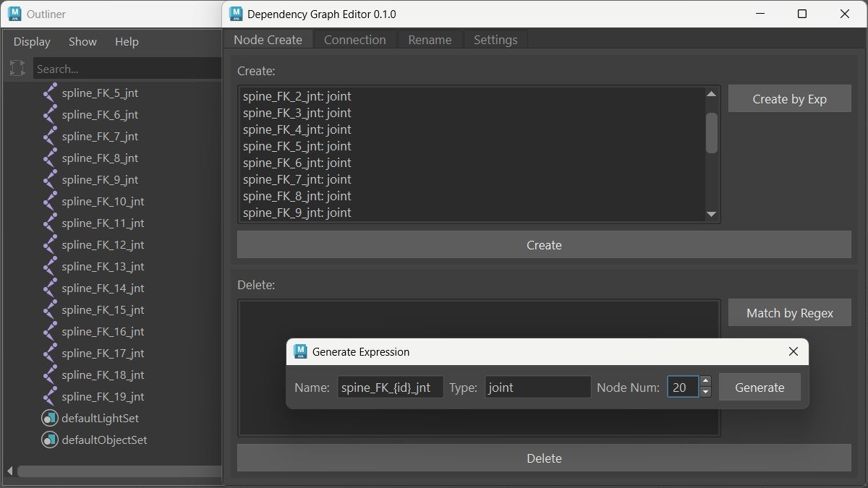Click joint icon beside spline_FK_17_jnt in Outliner
Image resolution: width=868 pixels, height=488 pixels.
[x=50, y=353]
